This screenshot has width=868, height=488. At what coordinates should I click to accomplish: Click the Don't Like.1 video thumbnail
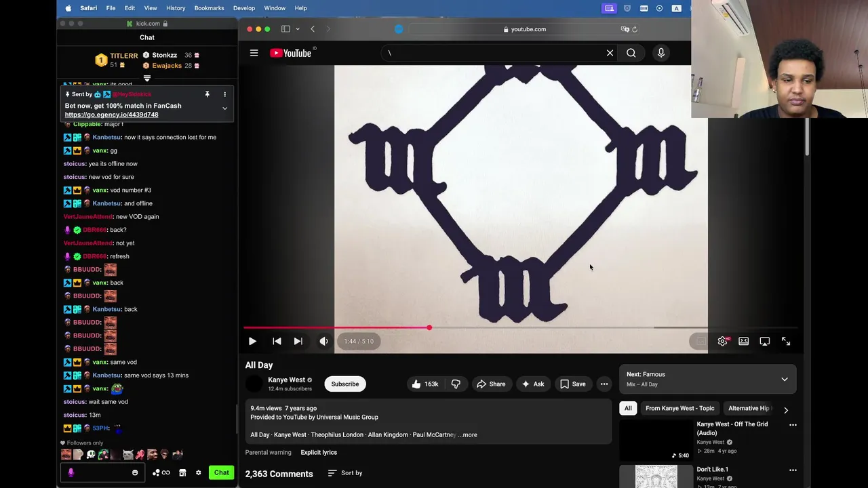(x=656, y=476)
